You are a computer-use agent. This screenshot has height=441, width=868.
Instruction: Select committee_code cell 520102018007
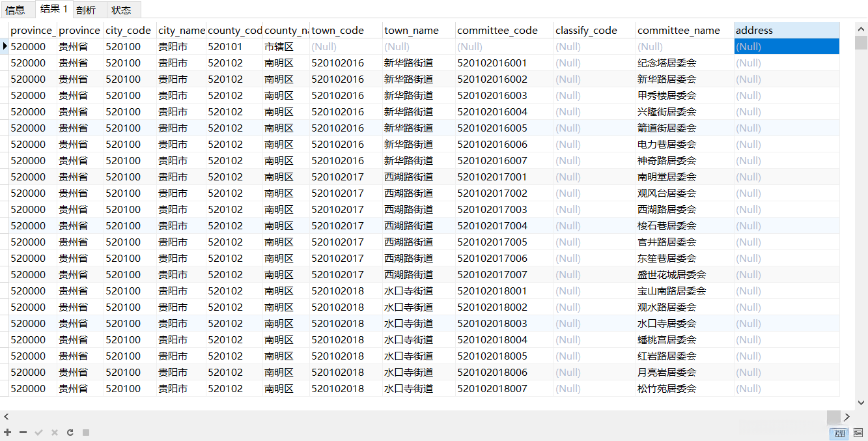click(x=505, y=388)
